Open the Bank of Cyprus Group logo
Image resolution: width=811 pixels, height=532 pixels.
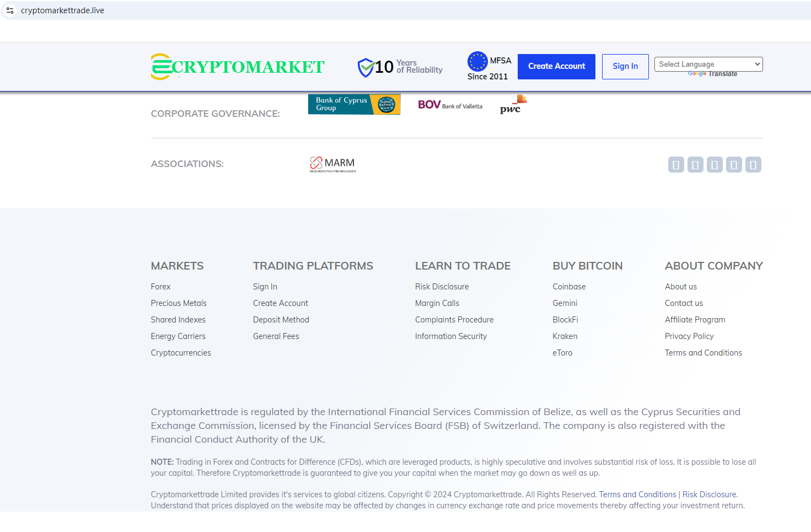[x=355, y=104]
